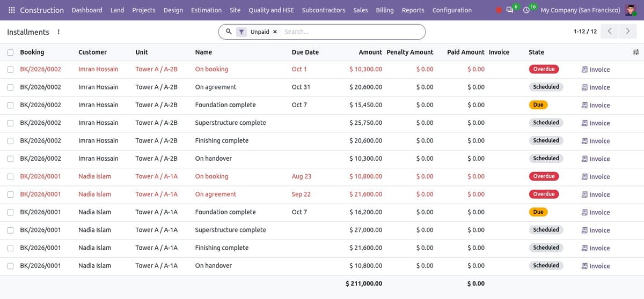This screenshot has width=644, height=299.
Task: Check the $ 15,450.00 Foundation complete row checkbox
Action: click(11, 105)
